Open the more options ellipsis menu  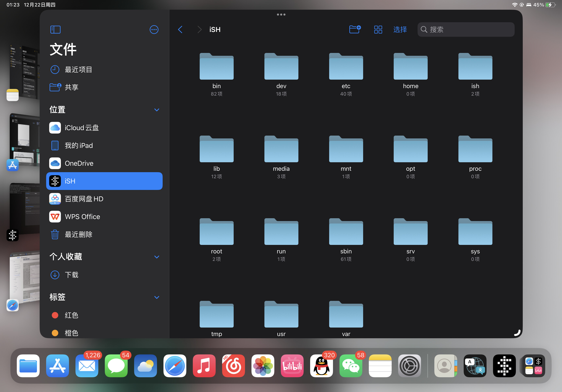pos(154,29)
